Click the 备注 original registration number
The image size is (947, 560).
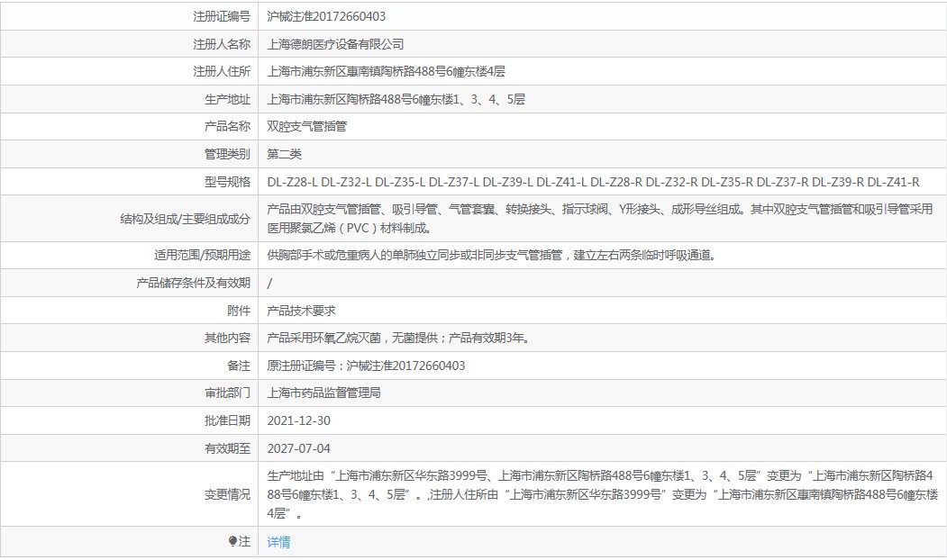[366, 366]
